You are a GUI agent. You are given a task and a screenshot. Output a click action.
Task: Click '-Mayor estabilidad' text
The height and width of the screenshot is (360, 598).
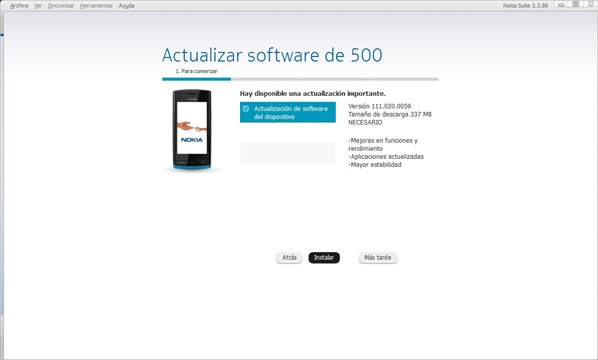(x=375, y=165)
